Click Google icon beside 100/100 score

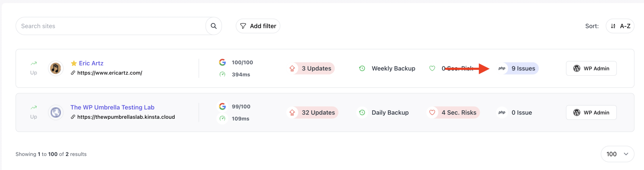pyautogui.click(x=222, y=62)
